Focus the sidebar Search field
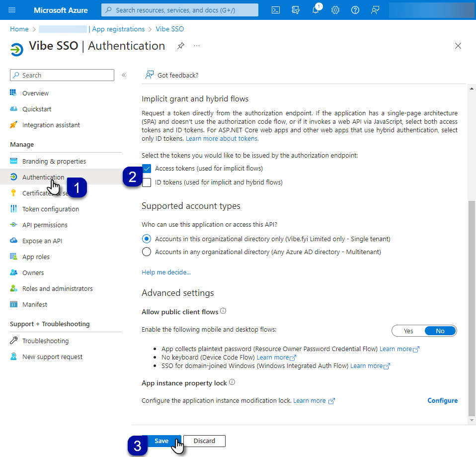The width and height of the screenshot is (476, 457). [62, 75]
